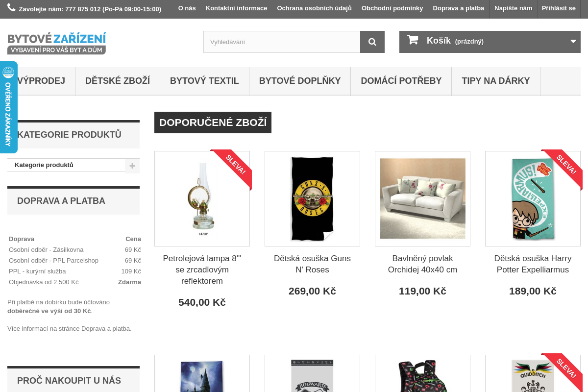
Task: Click Přihlásit se link
Action: click(559, 8)
